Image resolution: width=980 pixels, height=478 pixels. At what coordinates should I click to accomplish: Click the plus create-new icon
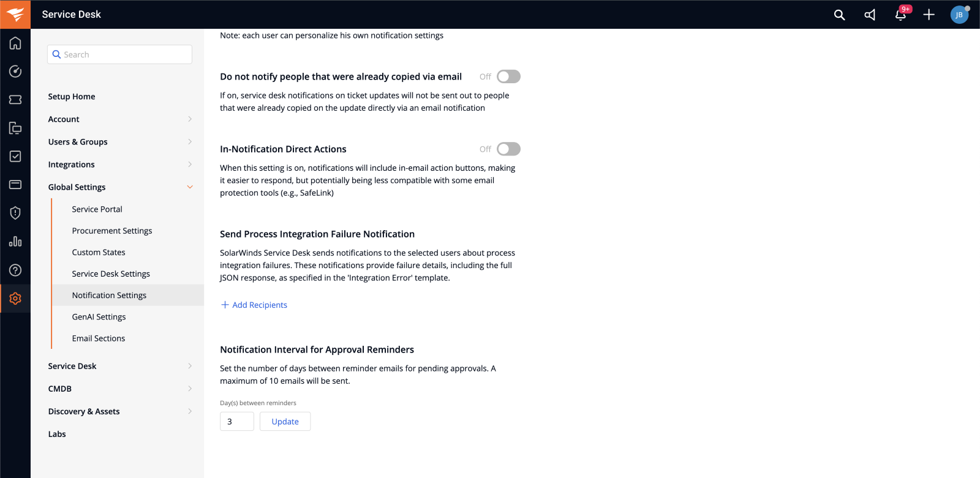[929, 15]
